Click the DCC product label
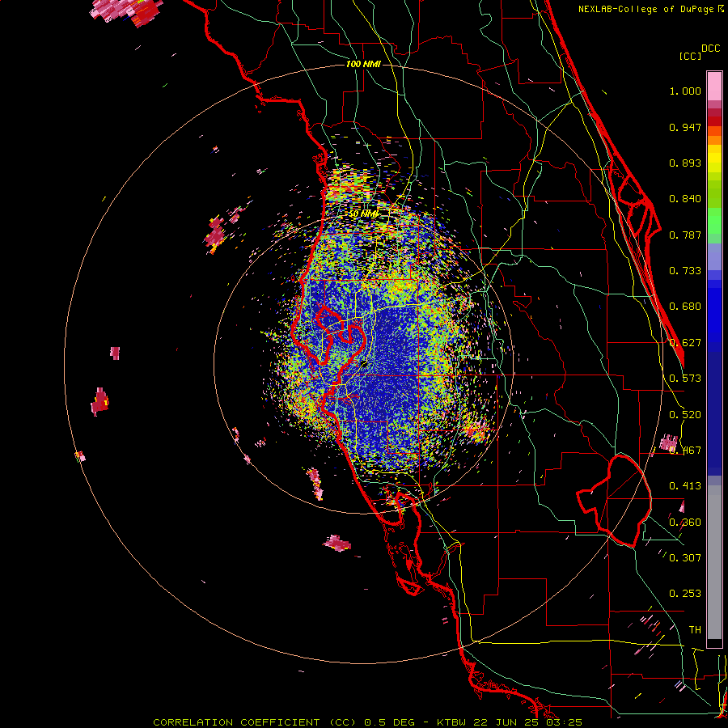Screen dimensions: 728x728 click(711, 49)
